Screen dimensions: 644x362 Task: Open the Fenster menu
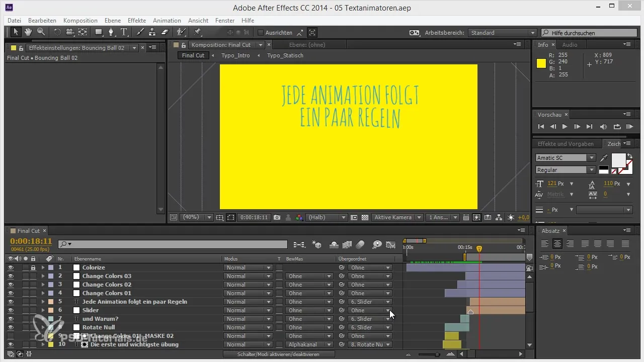tap(225, 21)
